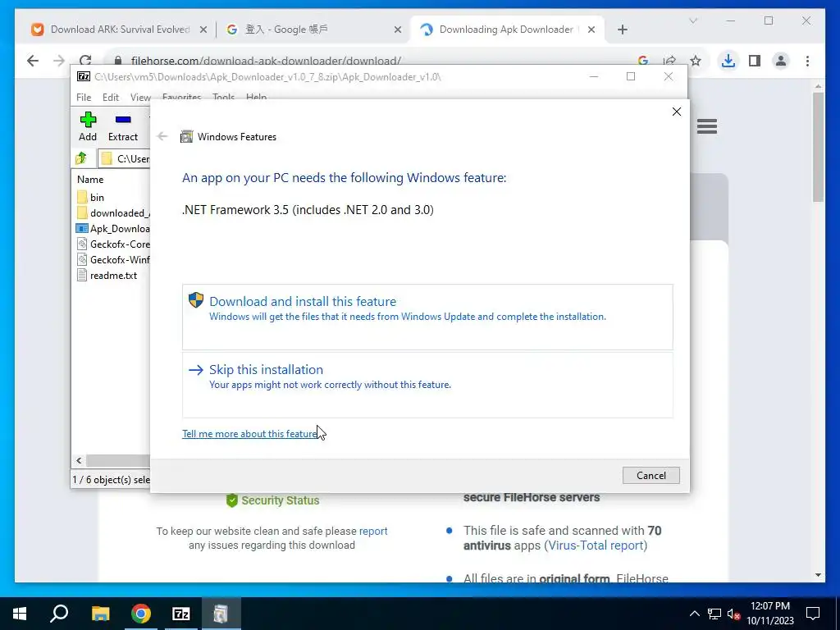Select the Geckofx-Winforms file entry
This screenshot has height=630, width=840.
click(x=112, y=259)
